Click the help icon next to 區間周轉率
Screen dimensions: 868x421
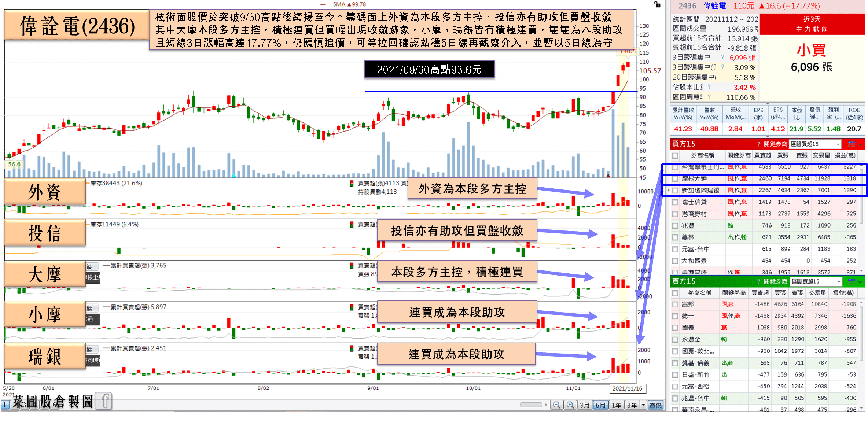pyautogui.click(x=709, y=97)
